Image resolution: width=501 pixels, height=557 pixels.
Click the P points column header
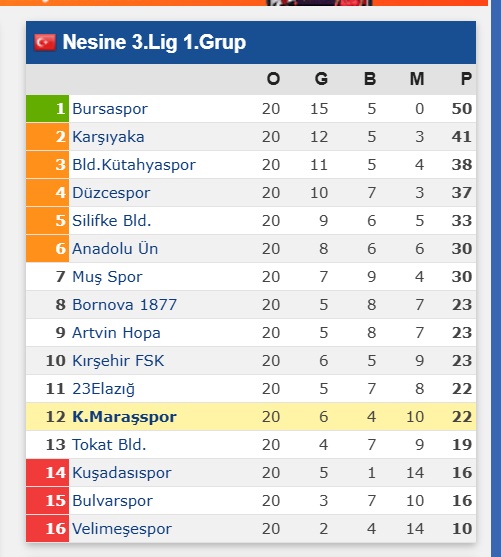click(x=466, y=79)
